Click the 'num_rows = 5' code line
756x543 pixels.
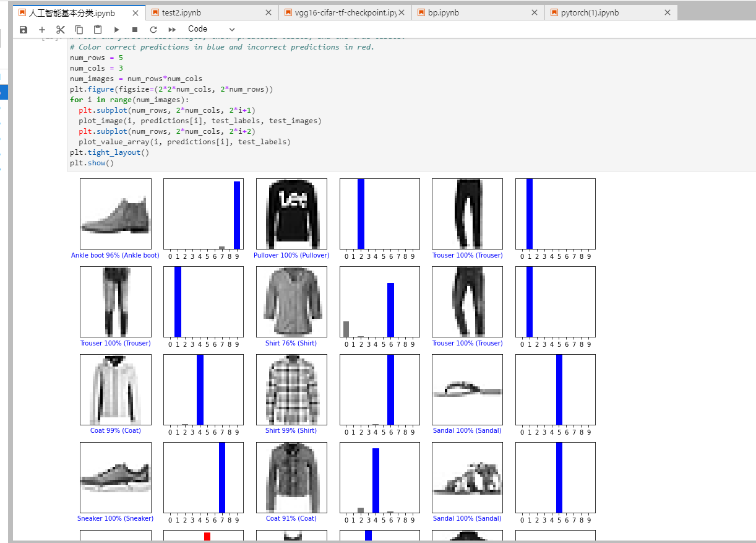point(97,58)
